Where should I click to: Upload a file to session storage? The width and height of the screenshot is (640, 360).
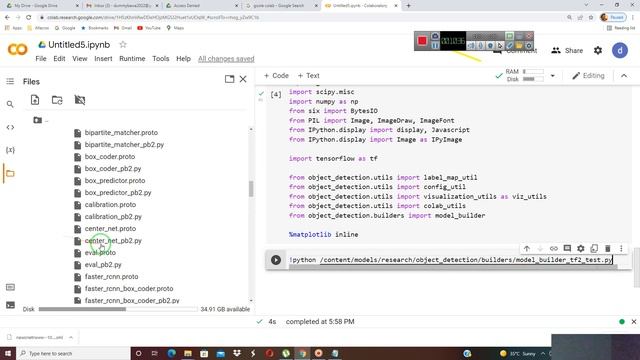tap(35, 100)
